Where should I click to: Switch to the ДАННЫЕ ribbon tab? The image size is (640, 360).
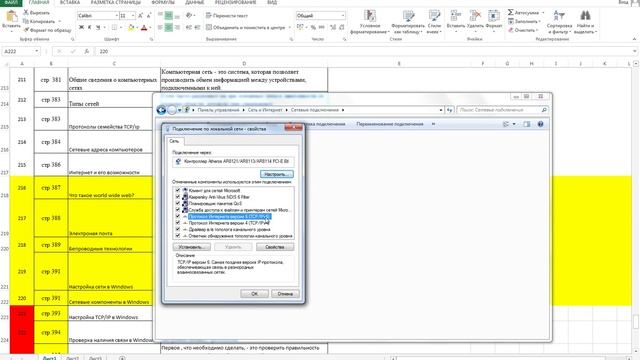click(194, 2)
